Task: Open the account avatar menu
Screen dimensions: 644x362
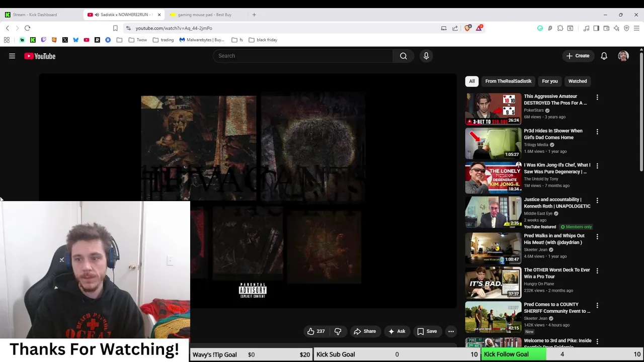Action: pyautogui.click(x=623, y=56)
